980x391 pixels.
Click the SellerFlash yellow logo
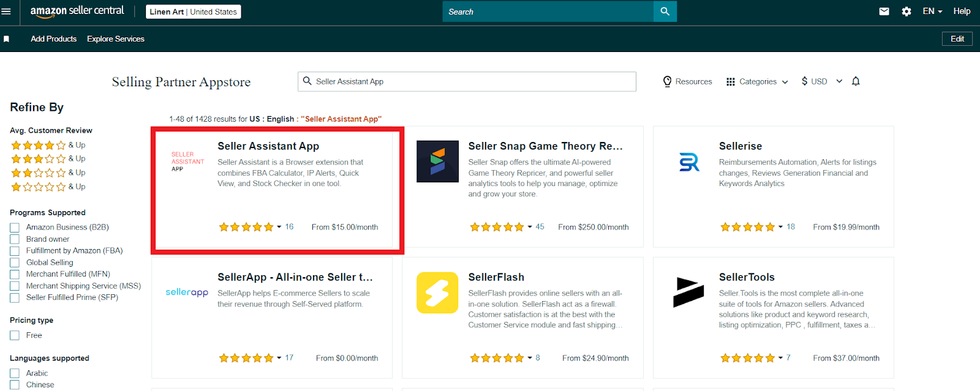tap(437, 292)
